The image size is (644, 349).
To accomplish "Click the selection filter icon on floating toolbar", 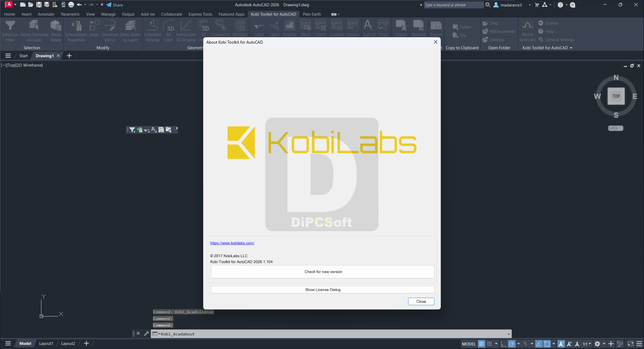I will [x=132, y=130].
